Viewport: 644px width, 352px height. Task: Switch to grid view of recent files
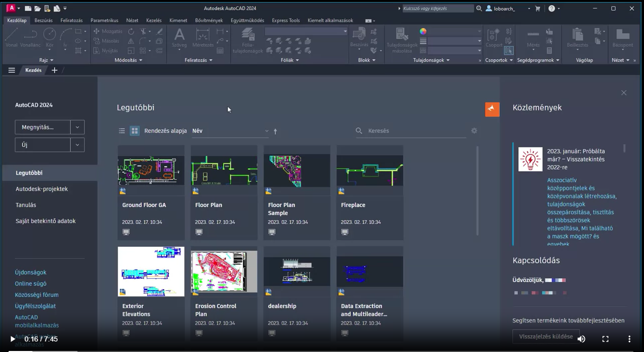(x=135, y=131)
